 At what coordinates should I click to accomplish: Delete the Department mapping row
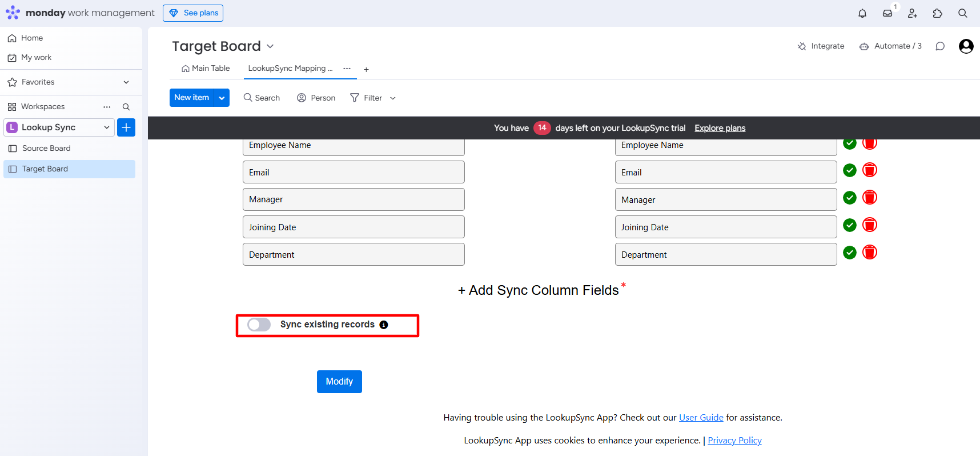tap(870, 253)
